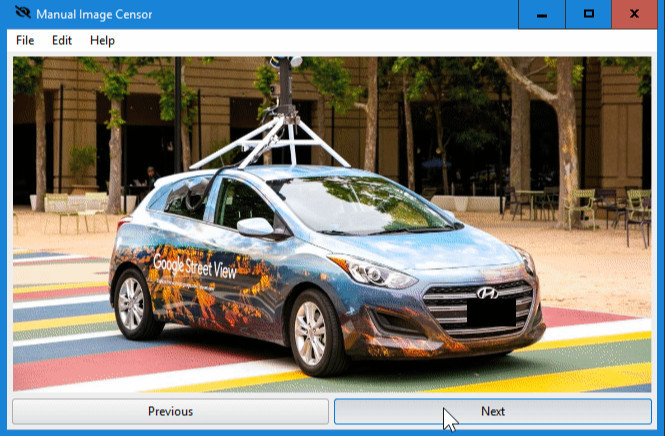Close the Manual Image Censor window
Image resolution: width=665 pixels, height=436 pixels.
point(634,14)
